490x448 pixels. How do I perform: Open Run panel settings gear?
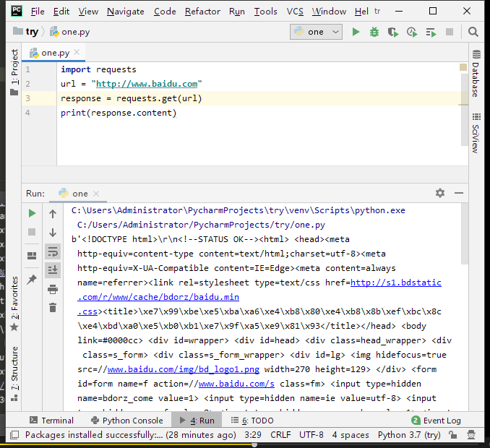coord(440,193)
